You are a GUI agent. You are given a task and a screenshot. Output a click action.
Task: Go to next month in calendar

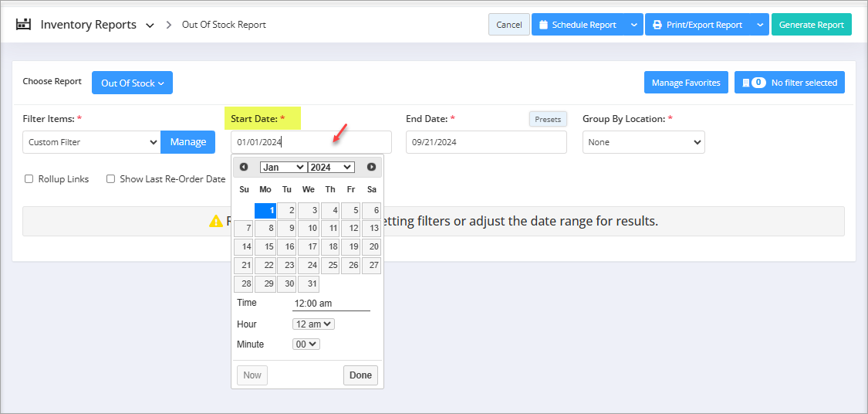pos(371,167)
